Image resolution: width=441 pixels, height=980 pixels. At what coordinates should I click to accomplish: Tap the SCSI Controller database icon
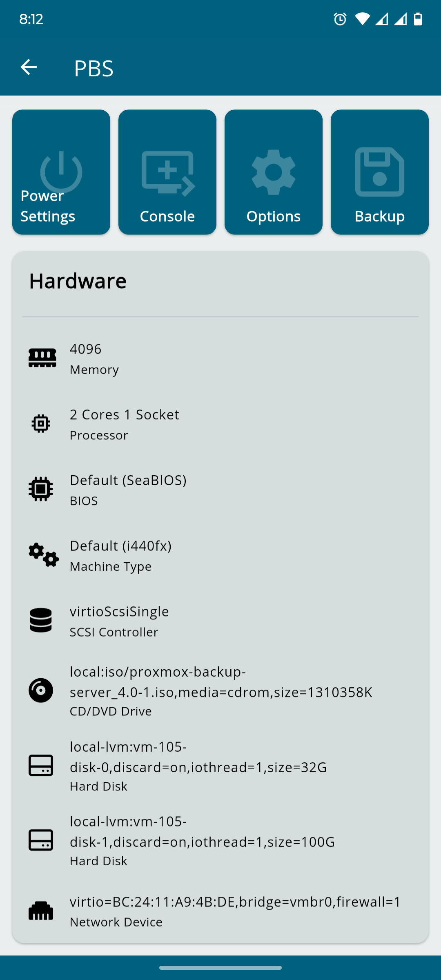41,620
